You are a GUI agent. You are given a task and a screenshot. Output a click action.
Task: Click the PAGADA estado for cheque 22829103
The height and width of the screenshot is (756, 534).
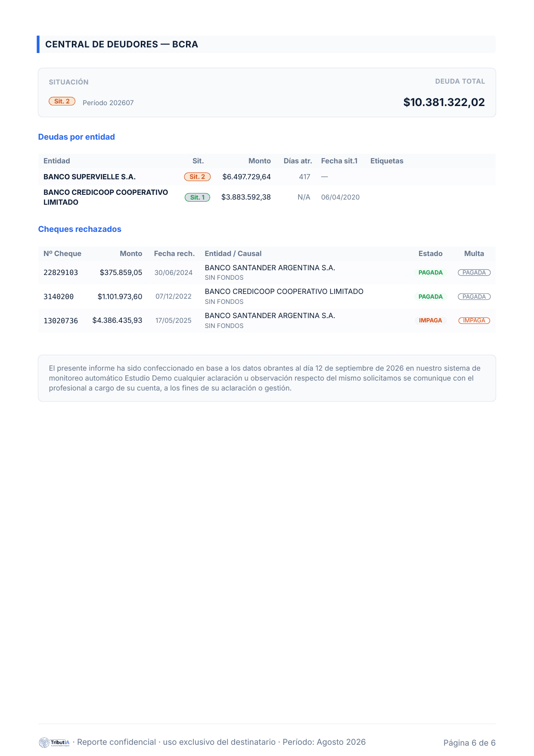(431, 272)
